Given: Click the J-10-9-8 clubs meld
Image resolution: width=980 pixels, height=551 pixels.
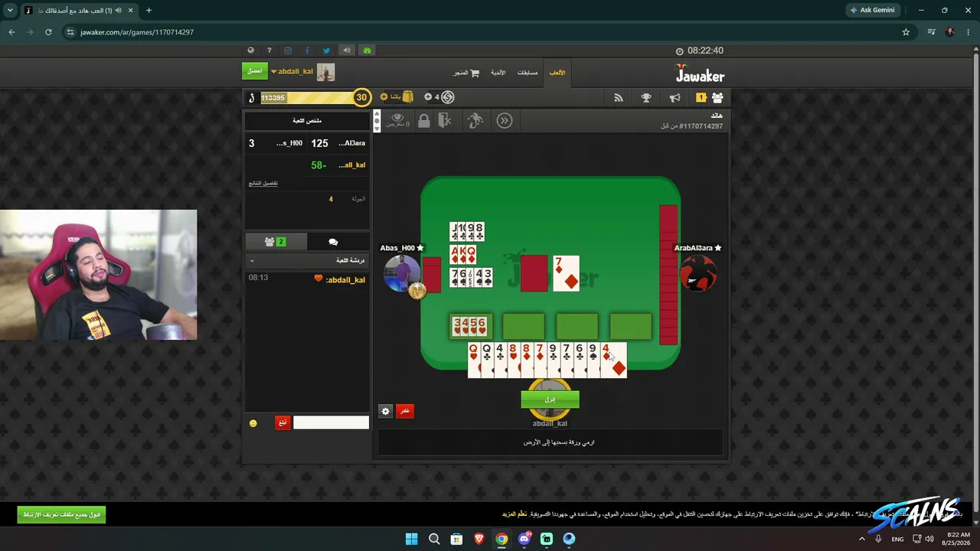Looking at the screenshot, I should pyautogui.click(x=467, y=231).
